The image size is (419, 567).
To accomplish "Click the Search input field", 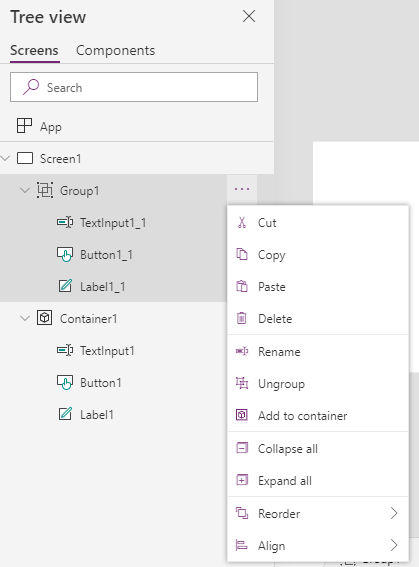I will (x=134, y=87).
